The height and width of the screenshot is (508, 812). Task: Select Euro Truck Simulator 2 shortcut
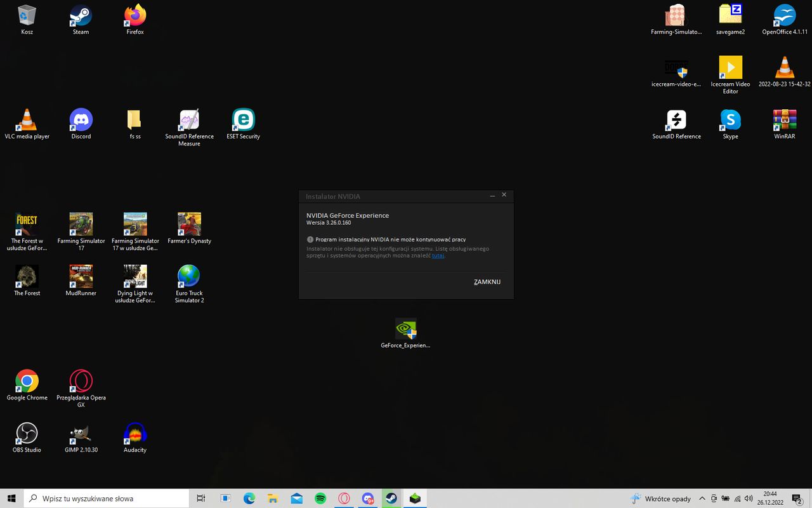189,284
